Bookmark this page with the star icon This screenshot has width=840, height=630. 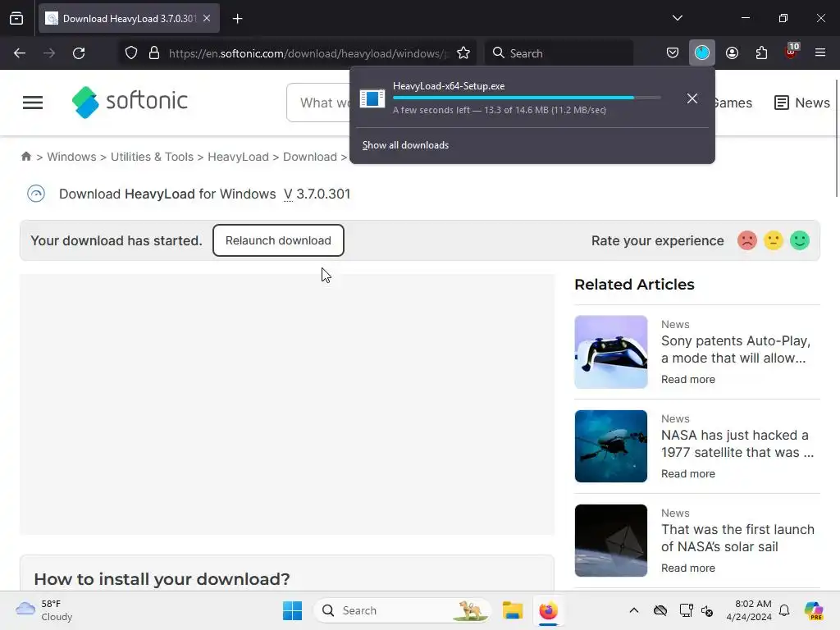click(x=463, y=53)
